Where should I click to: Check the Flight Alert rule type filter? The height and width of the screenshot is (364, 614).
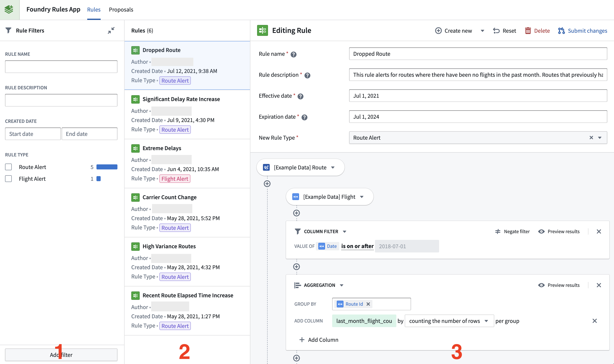point(9,179)
